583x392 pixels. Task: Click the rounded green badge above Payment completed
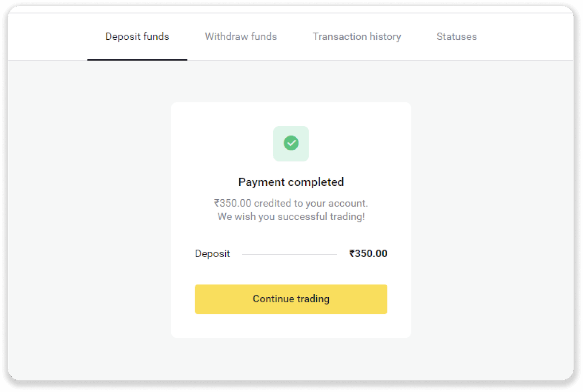coord(291,143)
